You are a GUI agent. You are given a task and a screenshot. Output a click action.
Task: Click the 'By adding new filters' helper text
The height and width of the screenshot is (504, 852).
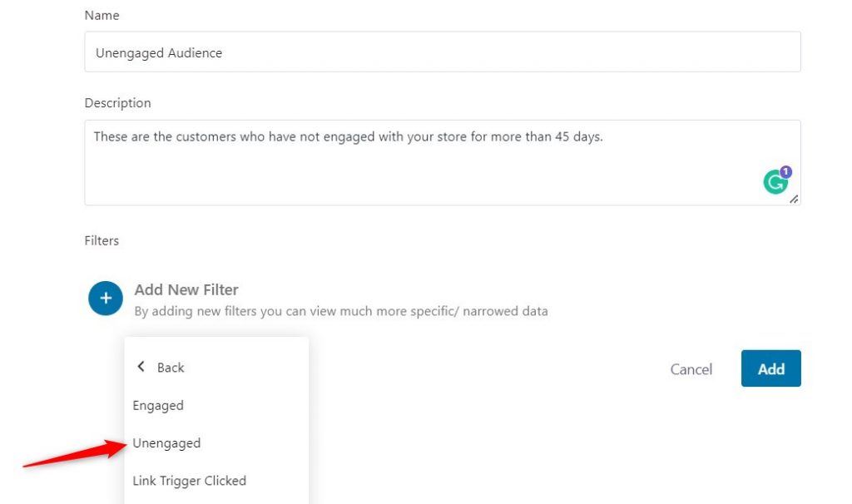[x=340, y=311]
